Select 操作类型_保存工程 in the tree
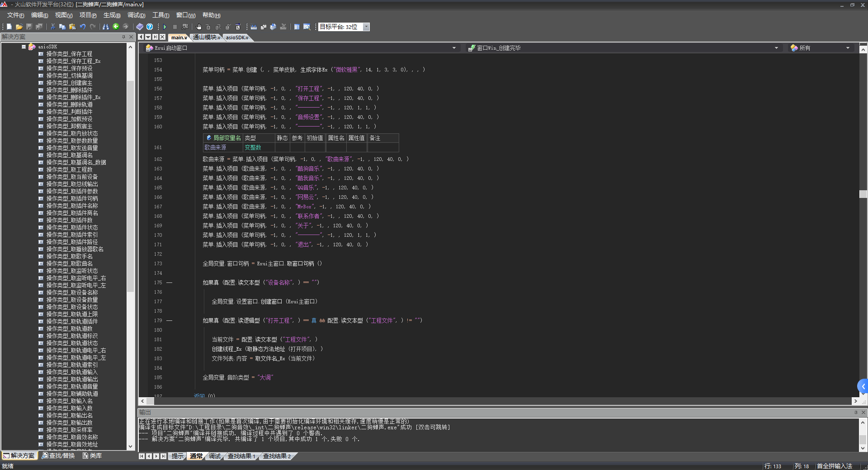Viewport: 868px width, 470px height. [x=69, y=54]
